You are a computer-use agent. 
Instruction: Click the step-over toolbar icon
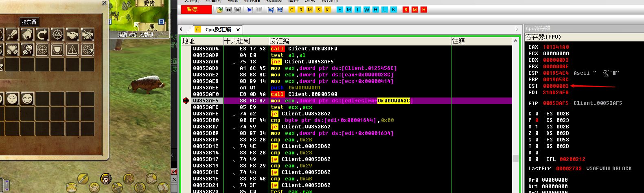[280, 9]
